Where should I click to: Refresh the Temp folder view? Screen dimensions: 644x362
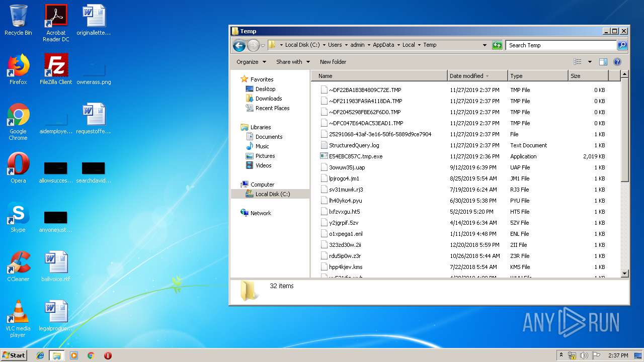pos(497,45)
